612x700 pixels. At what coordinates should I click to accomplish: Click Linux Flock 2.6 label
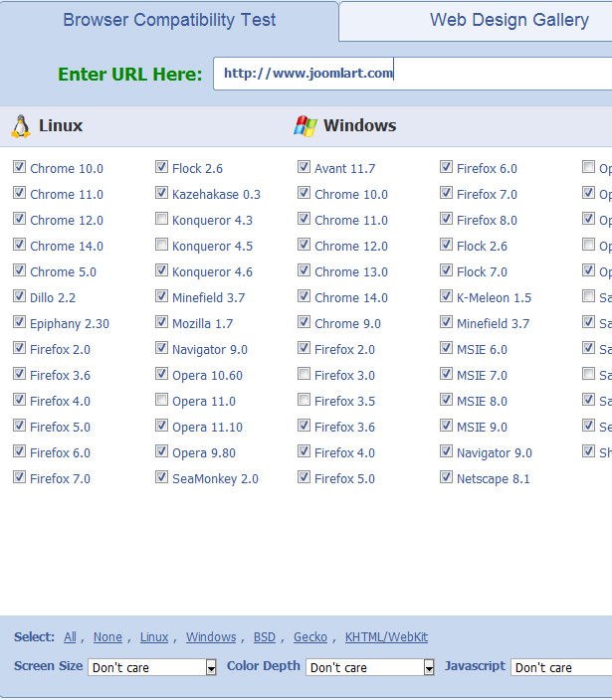point(197,169)
